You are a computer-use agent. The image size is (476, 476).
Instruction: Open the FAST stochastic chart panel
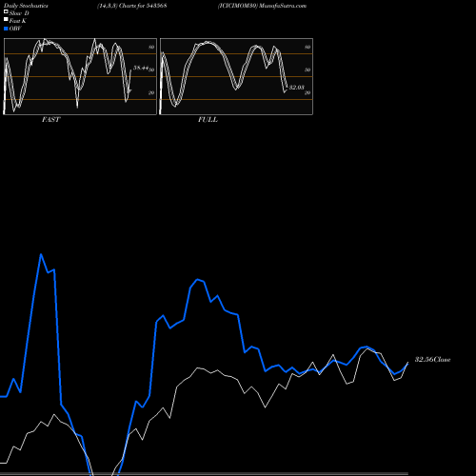80,76
